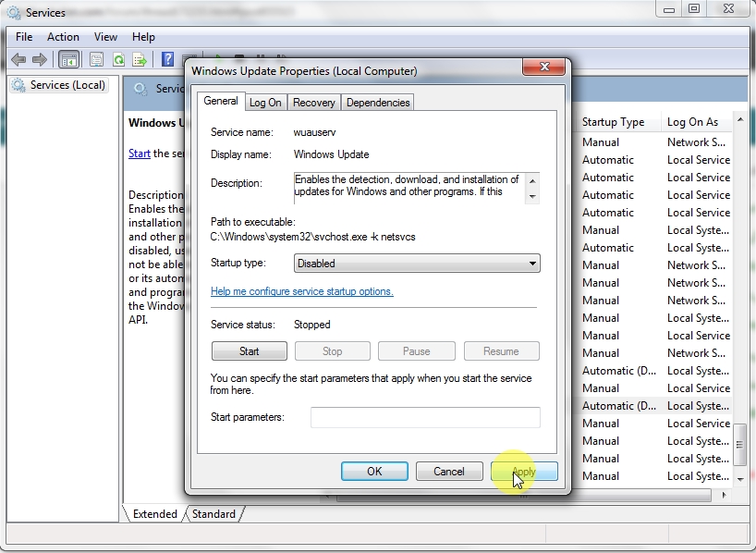Click the display name value 'Windows Update'
Screen dimensions: 756x553
[331, 154]
